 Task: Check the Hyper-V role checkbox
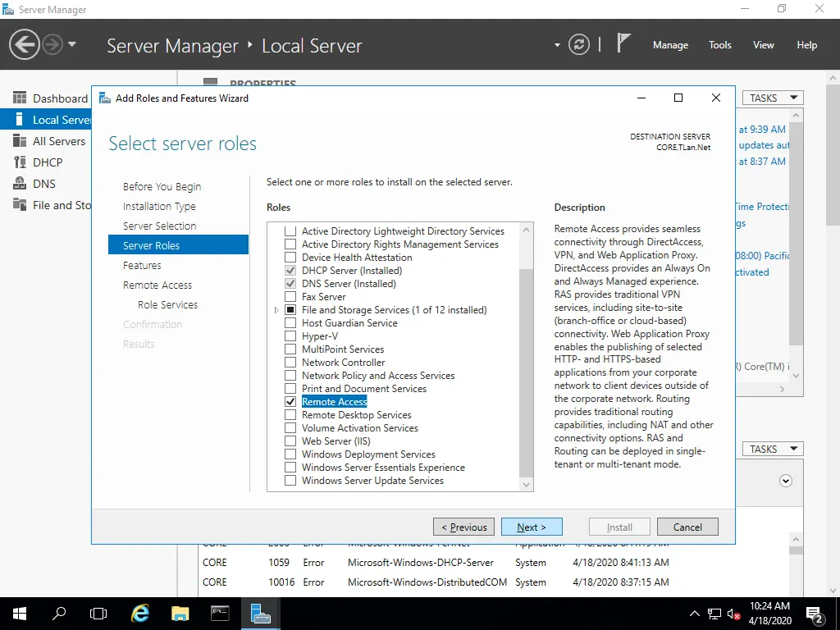[290, 336]
